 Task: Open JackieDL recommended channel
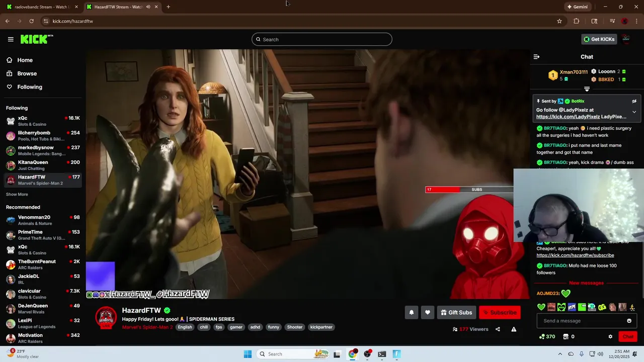[x=43, y=279]
